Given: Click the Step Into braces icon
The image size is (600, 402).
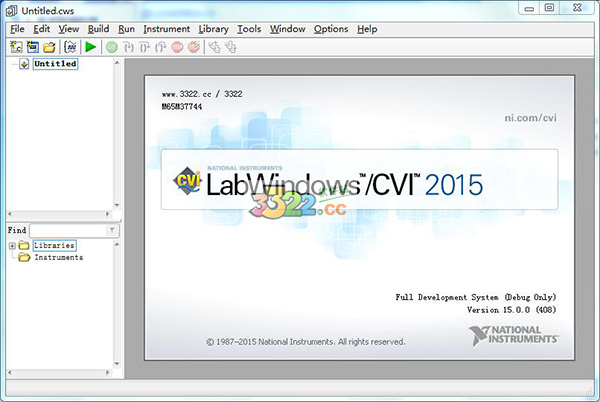Looking at the screenshot, I should click(x=128, y=47).
